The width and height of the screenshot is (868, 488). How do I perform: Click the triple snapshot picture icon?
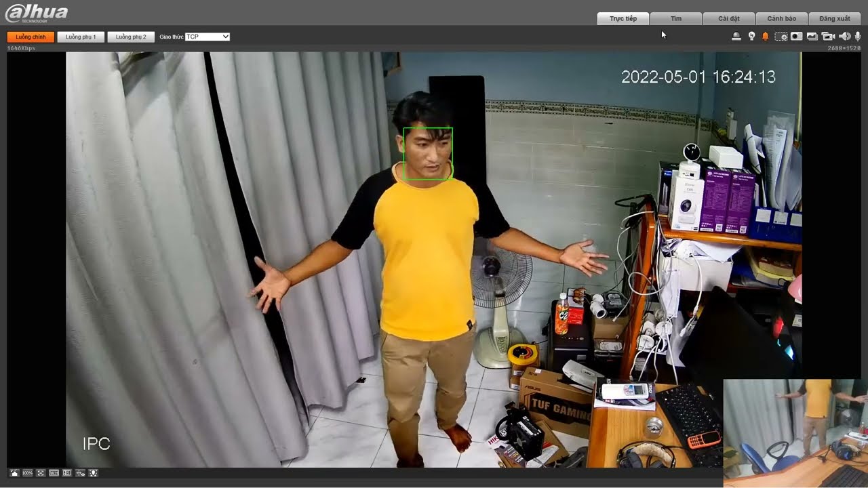click(812, 37)
